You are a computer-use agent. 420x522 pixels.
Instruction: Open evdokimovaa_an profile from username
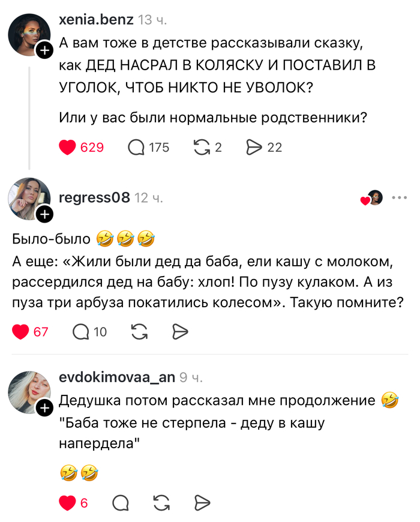[x=117, y=377]
